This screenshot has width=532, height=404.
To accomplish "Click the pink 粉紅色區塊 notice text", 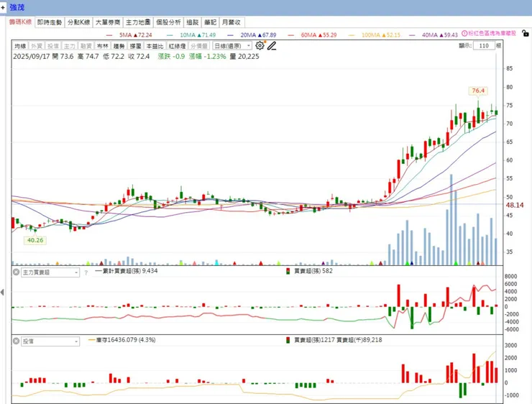I will (x=492, y=33).
